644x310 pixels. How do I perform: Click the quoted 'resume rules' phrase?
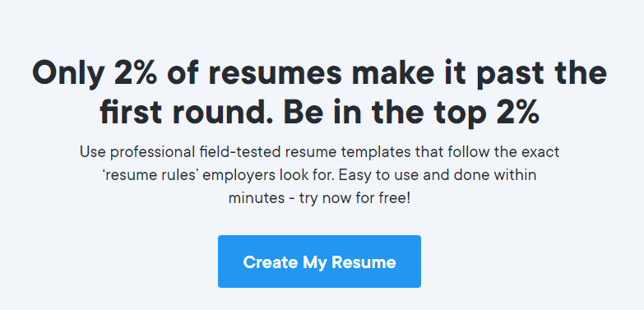[x=151, y=175]
